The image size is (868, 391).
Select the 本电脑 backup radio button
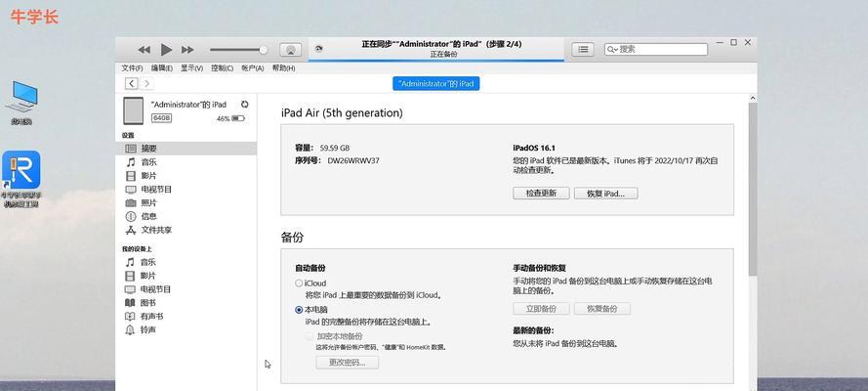pyautogui.click(x=299, y=310)
